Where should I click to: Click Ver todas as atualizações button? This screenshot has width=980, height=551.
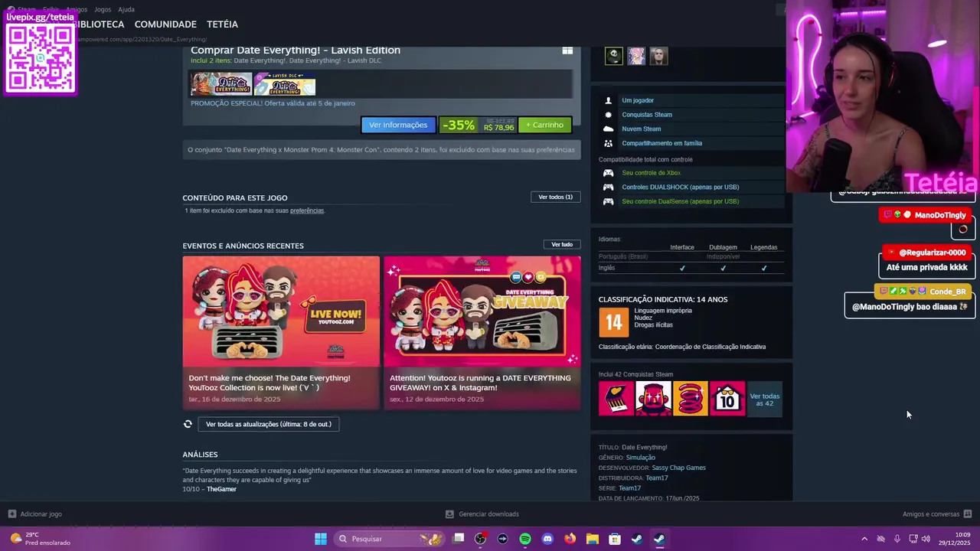coord(269,424)
